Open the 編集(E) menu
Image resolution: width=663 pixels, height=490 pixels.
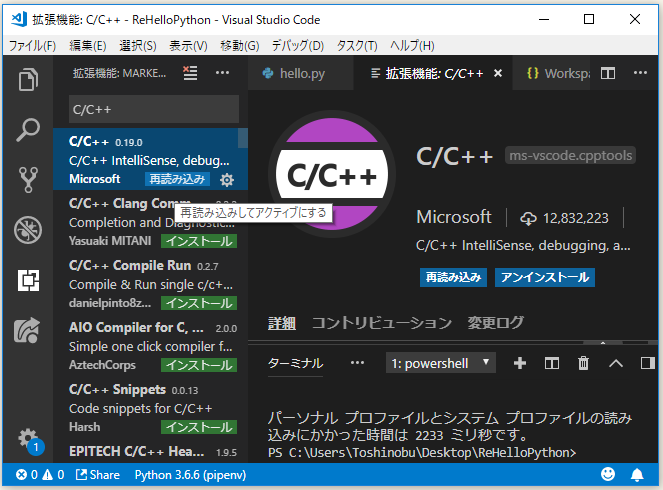coord(88,46)
